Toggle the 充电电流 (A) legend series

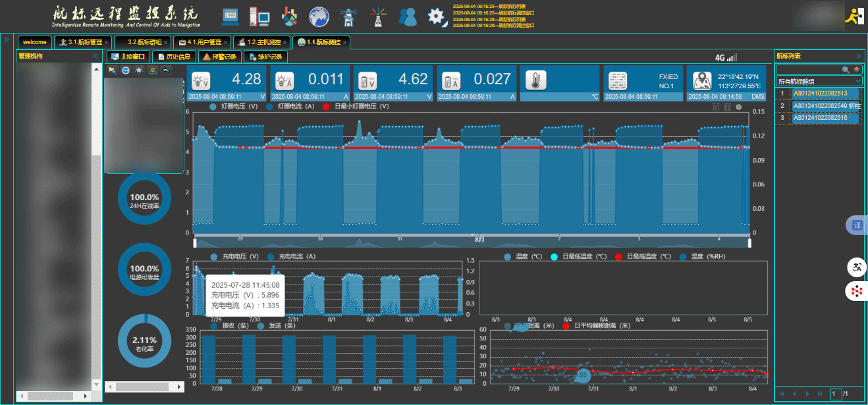292,256
